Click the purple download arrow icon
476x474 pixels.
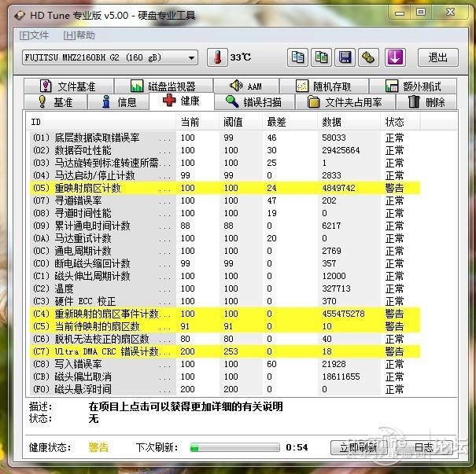[395, 57]
